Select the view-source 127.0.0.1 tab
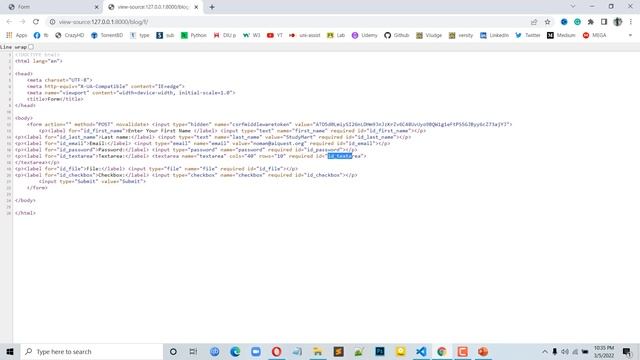The width and height of the screenshot is (640, 360). coord(153,7)
